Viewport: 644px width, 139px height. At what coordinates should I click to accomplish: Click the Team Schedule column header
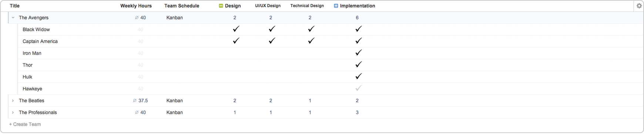[182, 6]
